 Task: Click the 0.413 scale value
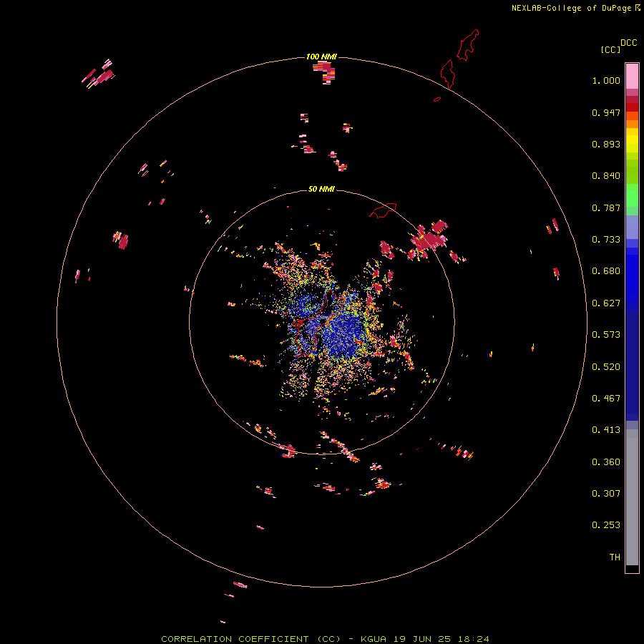tap(606, 430)
